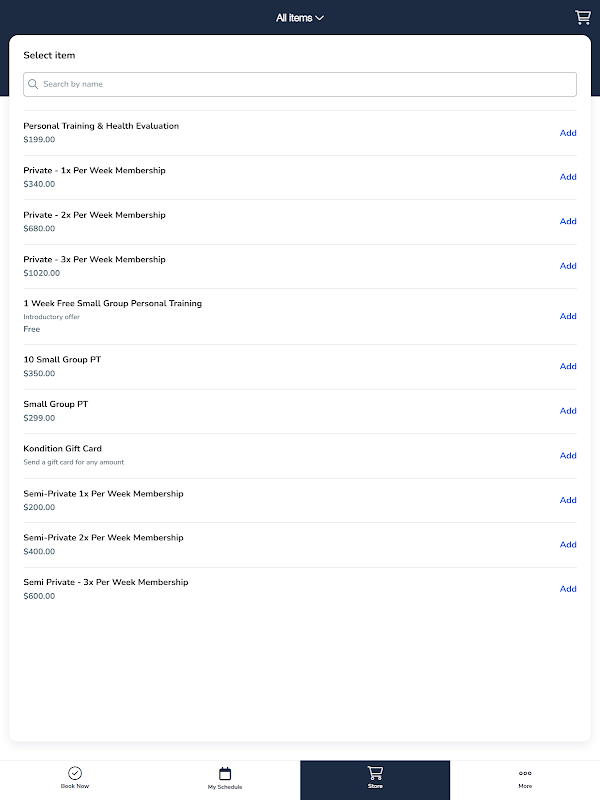600x800 pixels.
Task: Add Private 1x Per Week Membership
Action: [x=568, y=177]
